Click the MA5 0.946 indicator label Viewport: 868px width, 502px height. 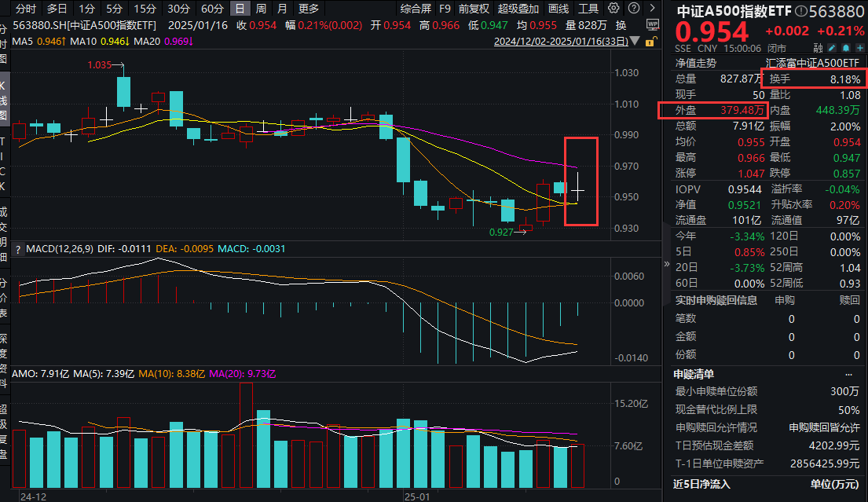[39, 42]
